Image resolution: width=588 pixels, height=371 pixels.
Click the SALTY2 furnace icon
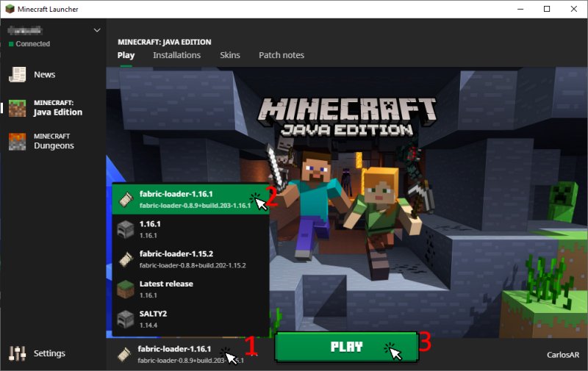(125, 318)
